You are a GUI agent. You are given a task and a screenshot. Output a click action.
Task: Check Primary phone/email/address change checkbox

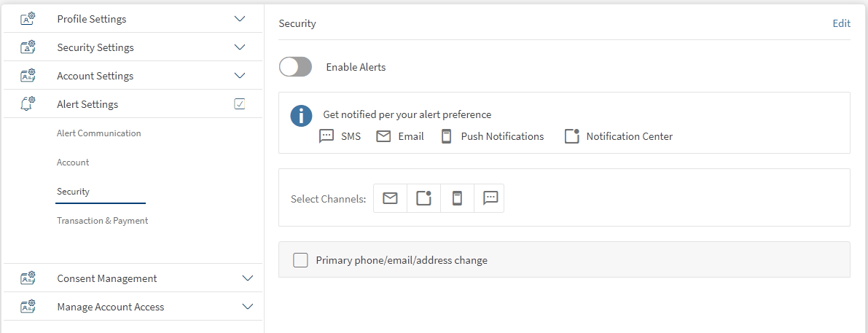300,260
